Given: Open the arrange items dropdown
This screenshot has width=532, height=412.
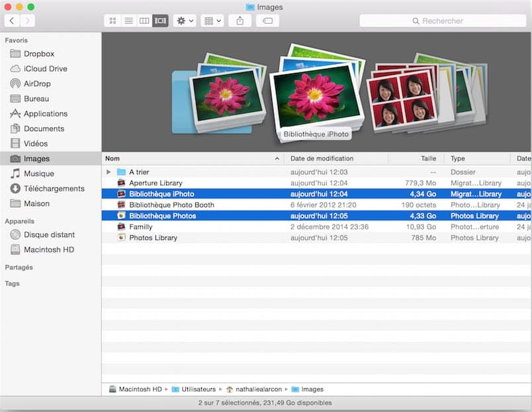Looking at the screenshot, I should (212, 21).
